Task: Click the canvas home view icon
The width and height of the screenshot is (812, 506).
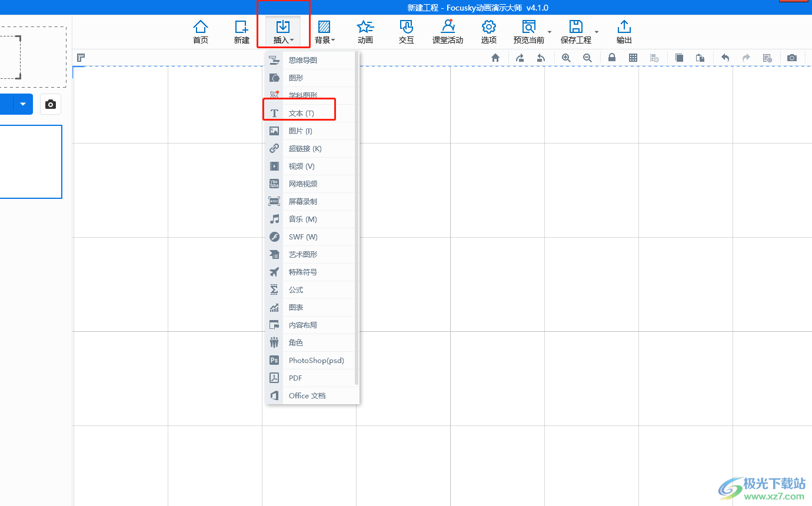Action: [x=495, y=58]
